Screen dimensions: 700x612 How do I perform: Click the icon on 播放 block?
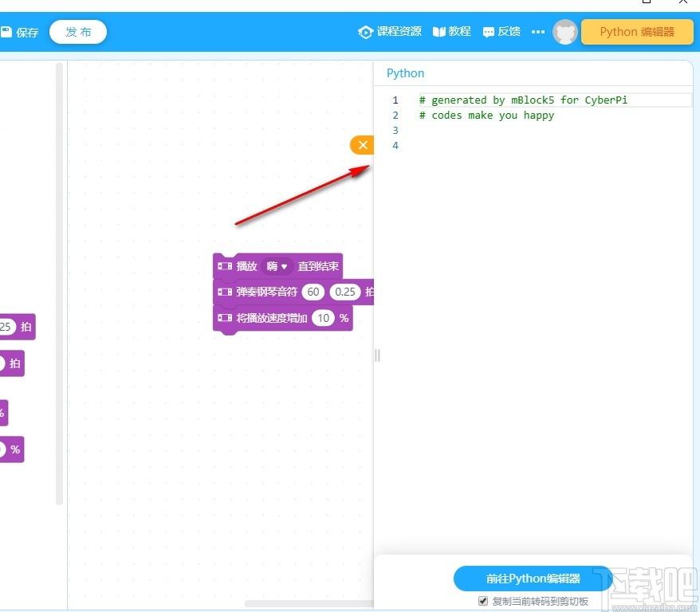click(225, 266)
